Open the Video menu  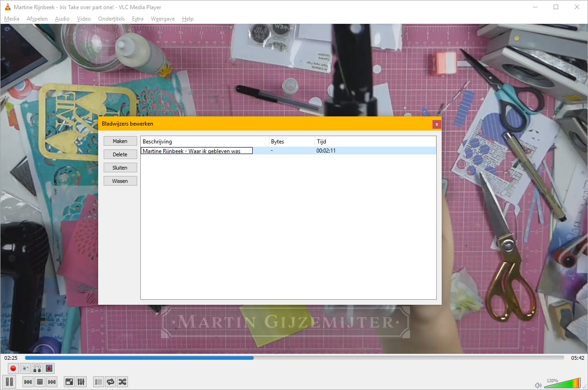(x=84, y=19)
